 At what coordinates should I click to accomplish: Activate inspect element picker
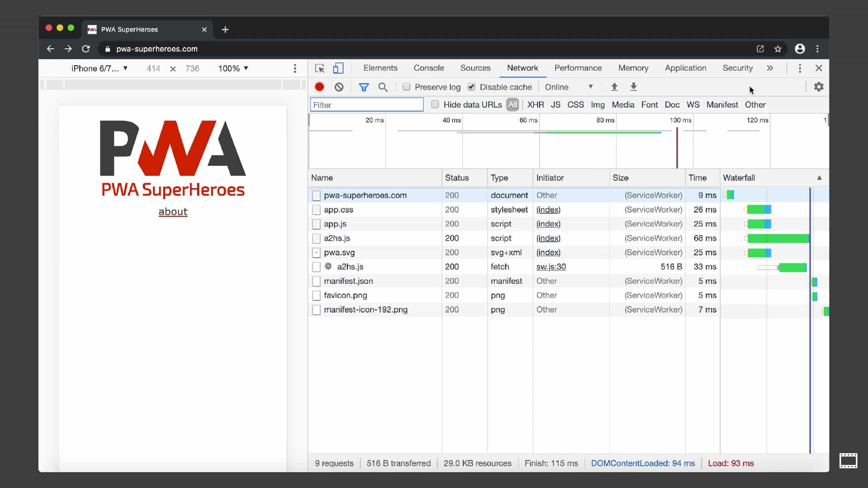point(320,68)
